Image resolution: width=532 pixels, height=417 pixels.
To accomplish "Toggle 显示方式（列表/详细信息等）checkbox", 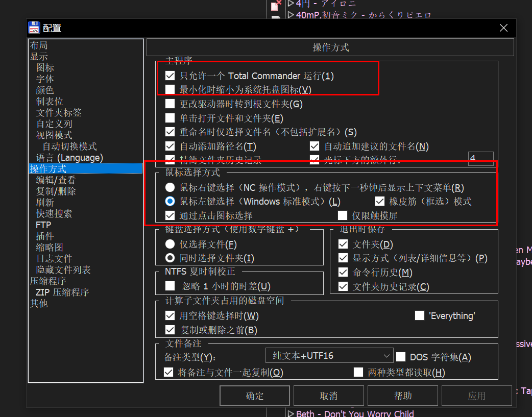I will pos(343,258).
